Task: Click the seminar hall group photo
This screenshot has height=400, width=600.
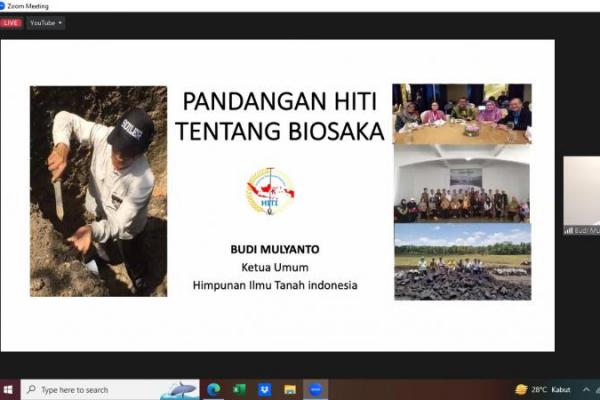Action: point(462,184)
